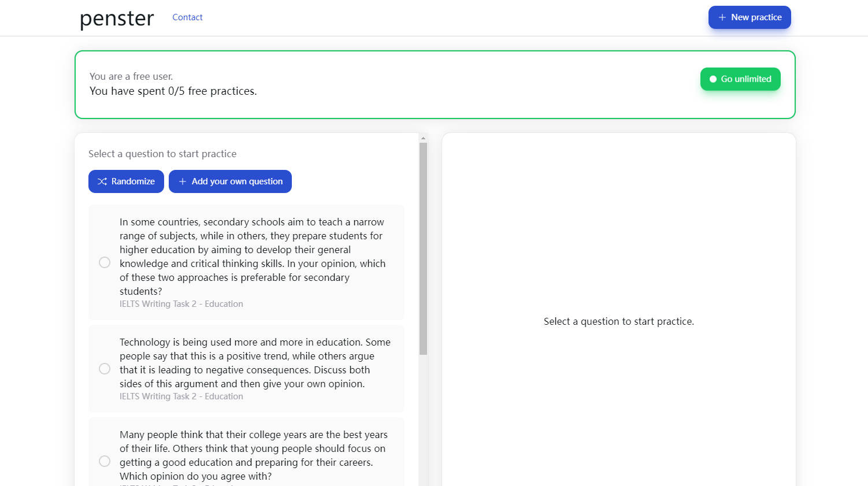Click the plus icon on Add your own question
868x486 pixels.
pyautogui.click(x=183, y=181)
